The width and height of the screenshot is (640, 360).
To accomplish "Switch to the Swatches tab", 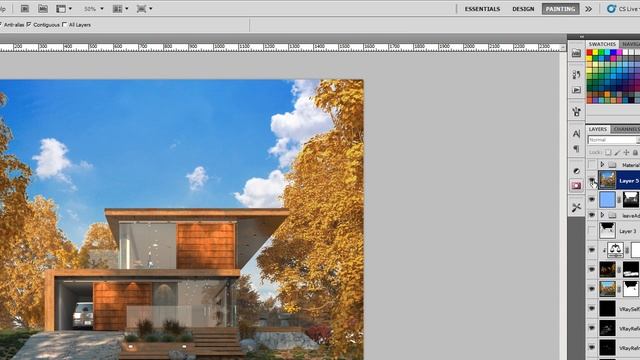I will [x=602, y=44].
